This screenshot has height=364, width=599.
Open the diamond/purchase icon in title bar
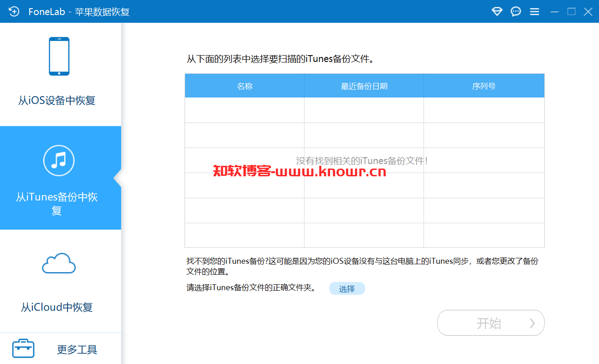point(497,11)
